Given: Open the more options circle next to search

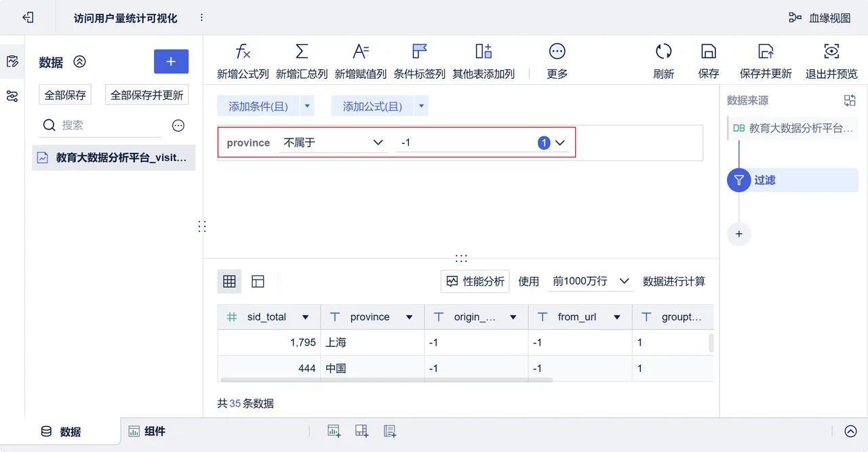Looking at the screenshot, I should click(178, 126).
